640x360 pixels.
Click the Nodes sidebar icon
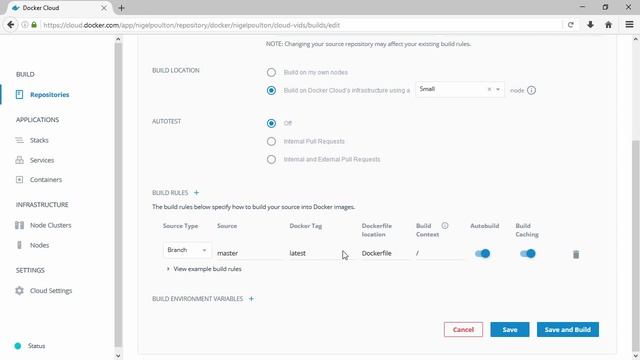[19, 245]
